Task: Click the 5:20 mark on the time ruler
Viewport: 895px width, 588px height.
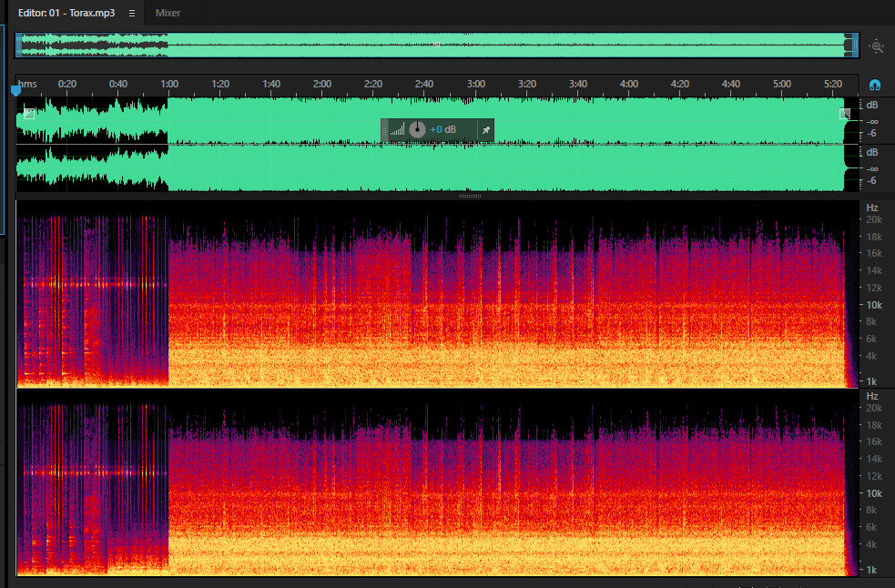Action: 833,84
